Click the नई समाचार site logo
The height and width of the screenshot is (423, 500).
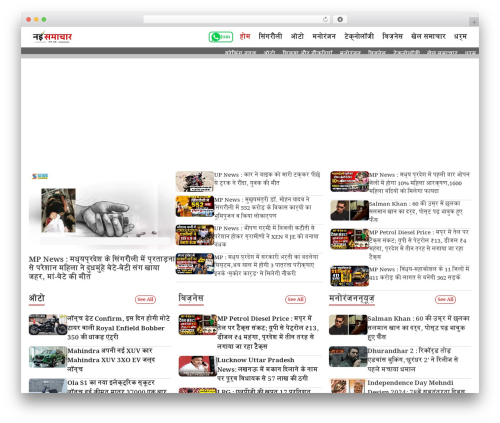click(52, 37)
